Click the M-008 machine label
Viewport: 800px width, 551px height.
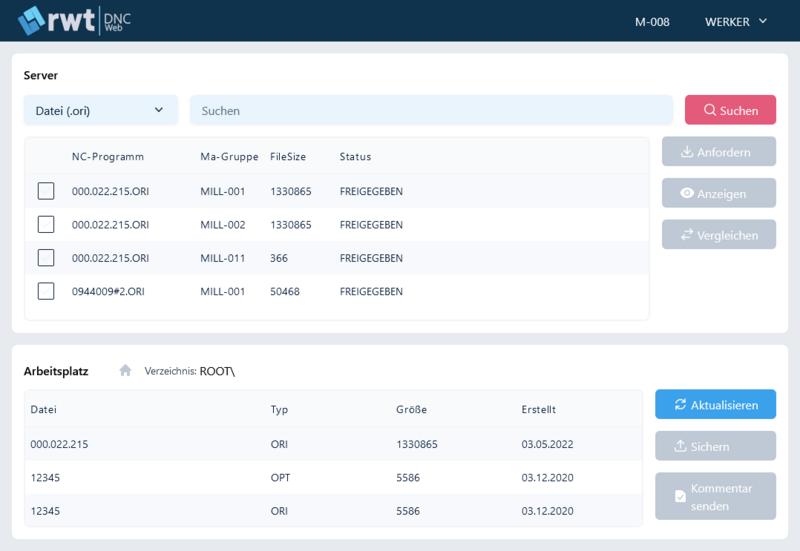(652, 22)
